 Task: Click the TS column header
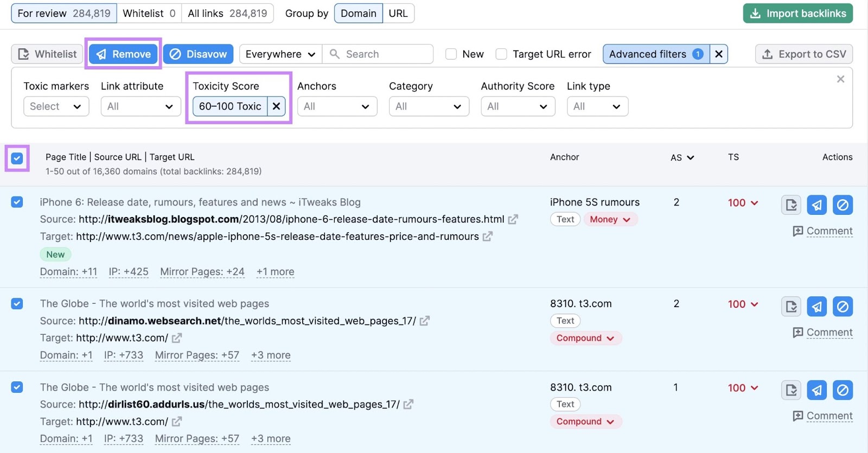(733, 157)
